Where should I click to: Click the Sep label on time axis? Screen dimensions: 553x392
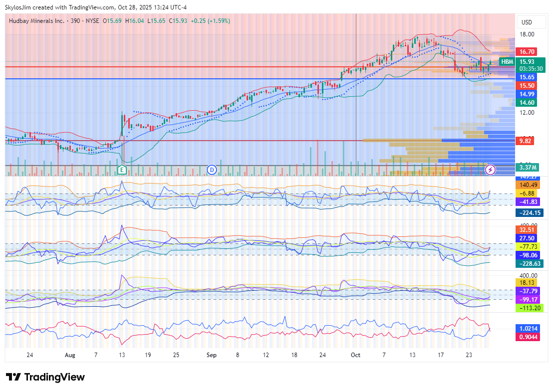(x=212, y=355)
